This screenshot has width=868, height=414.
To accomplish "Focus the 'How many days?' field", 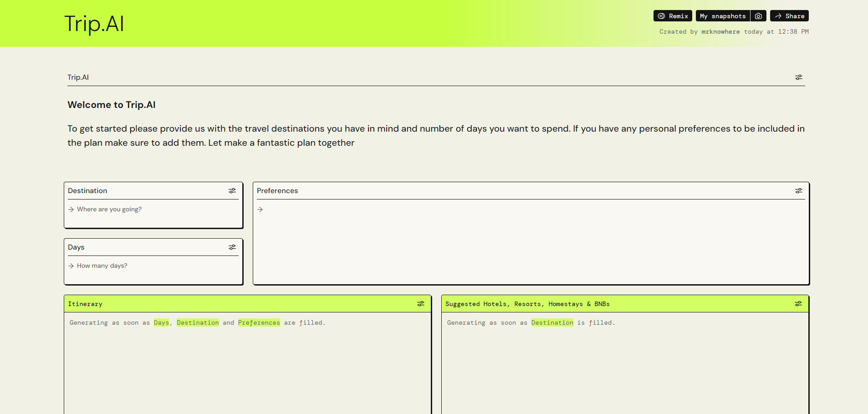I will [153, 266].
